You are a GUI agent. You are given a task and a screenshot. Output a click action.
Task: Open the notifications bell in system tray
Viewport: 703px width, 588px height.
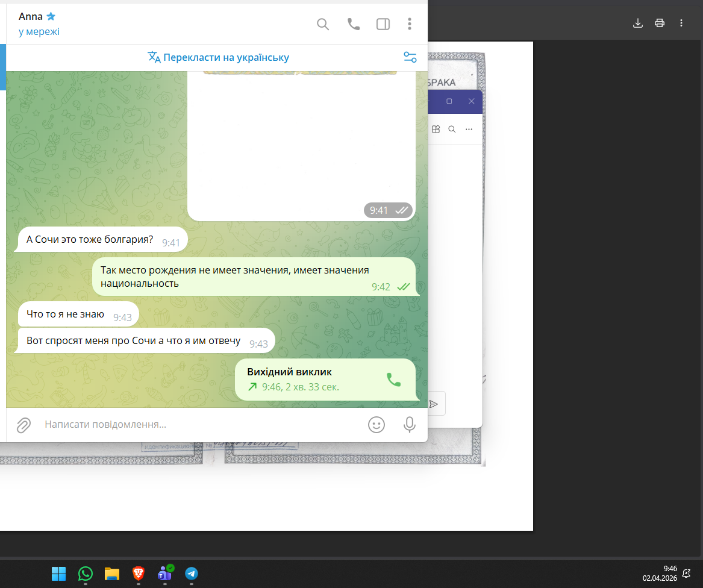(686, 574)
